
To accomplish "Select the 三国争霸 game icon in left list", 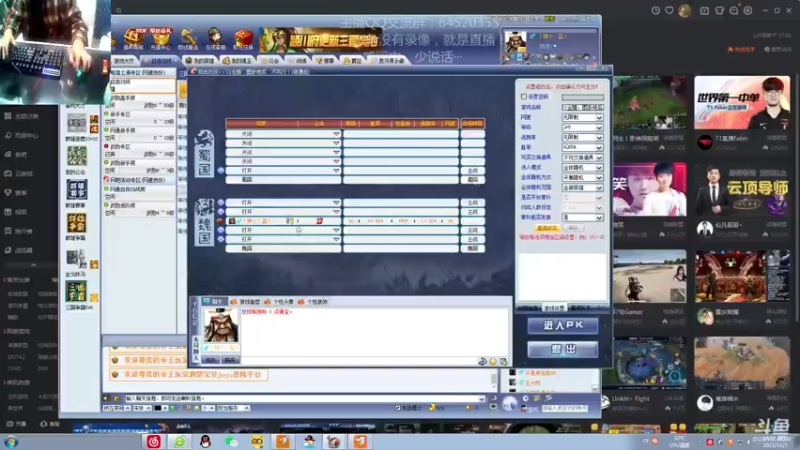I will 77,292.
